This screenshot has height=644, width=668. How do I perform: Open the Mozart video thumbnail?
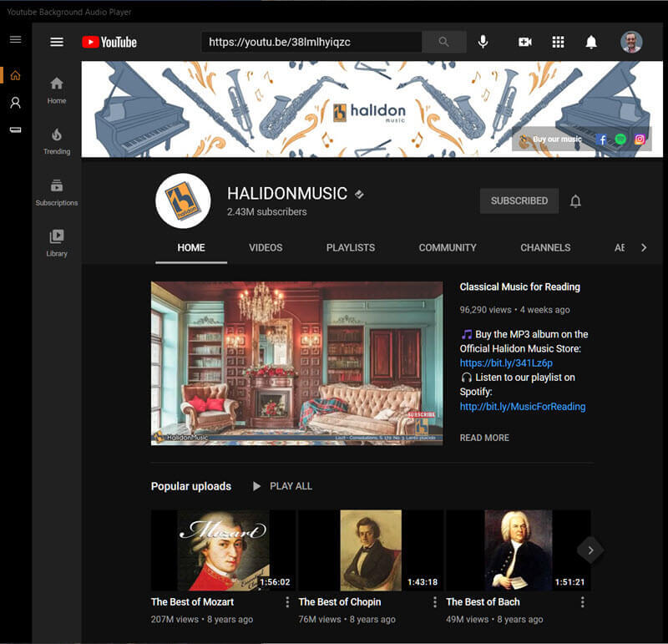223,550
